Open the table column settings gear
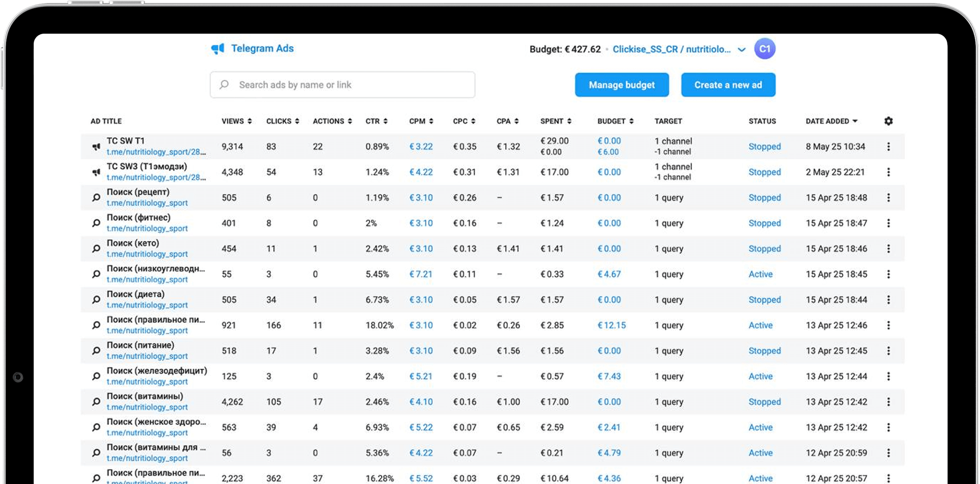This screenshot has width=980, height=484. (888, 121)
